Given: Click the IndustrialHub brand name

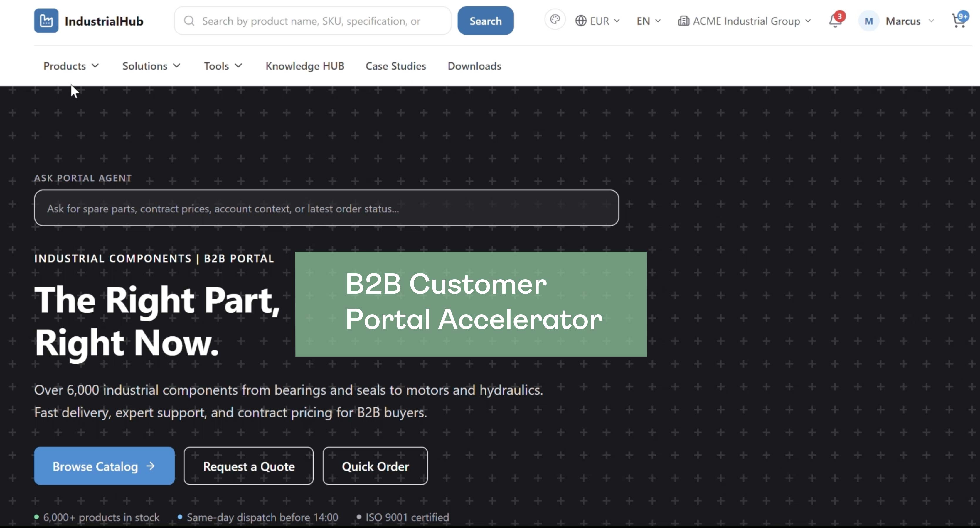Looking at the screenshot, I should pos(104,21).
